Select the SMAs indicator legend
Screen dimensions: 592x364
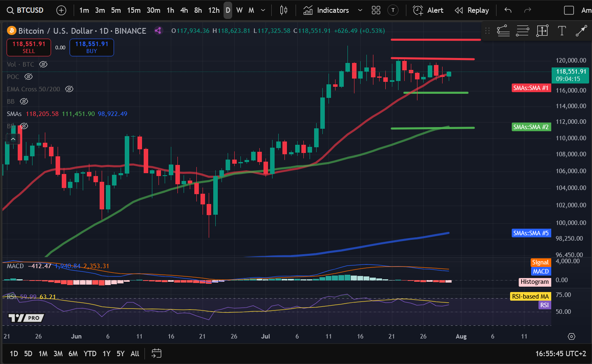(x=14, y=114)
